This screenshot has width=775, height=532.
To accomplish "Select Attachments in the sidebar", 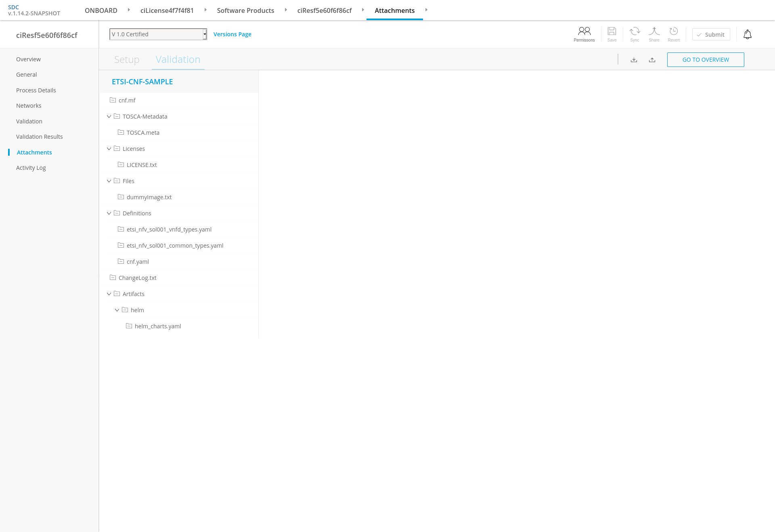I will tap(34, 152).
